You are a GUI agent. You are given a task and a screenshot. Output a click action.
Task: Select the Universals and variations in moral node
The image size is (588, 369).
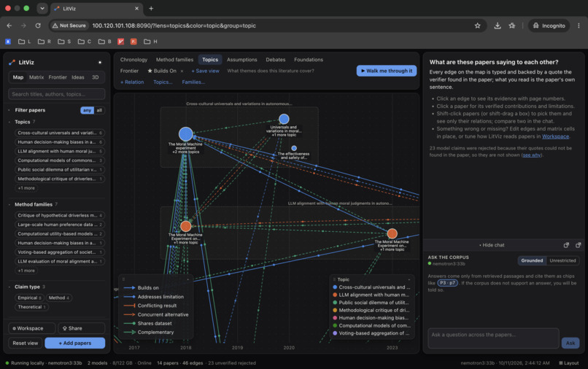(284, 120)
